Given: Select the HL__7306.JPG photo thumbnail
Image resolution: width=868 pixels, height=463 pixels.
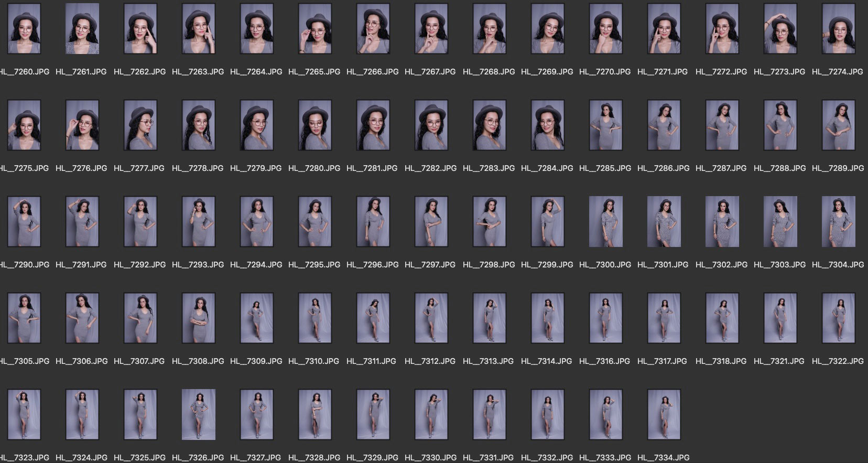Looking at the screenshot, I should [x=82, y=318].
